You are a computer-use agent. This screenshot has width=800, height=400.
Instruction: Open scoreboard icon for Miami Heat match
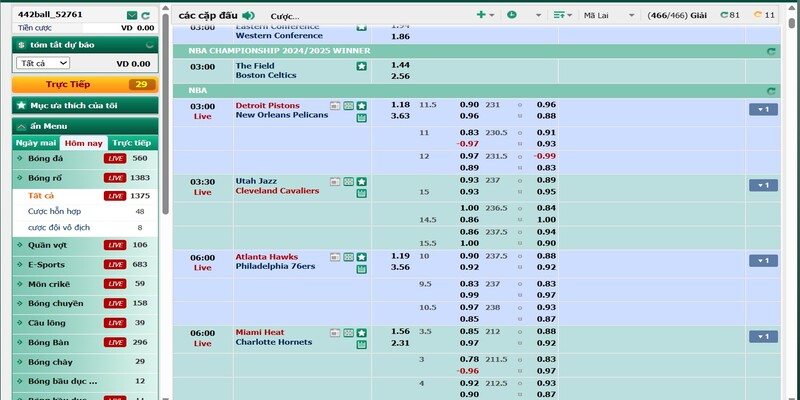tap(348, 333)
